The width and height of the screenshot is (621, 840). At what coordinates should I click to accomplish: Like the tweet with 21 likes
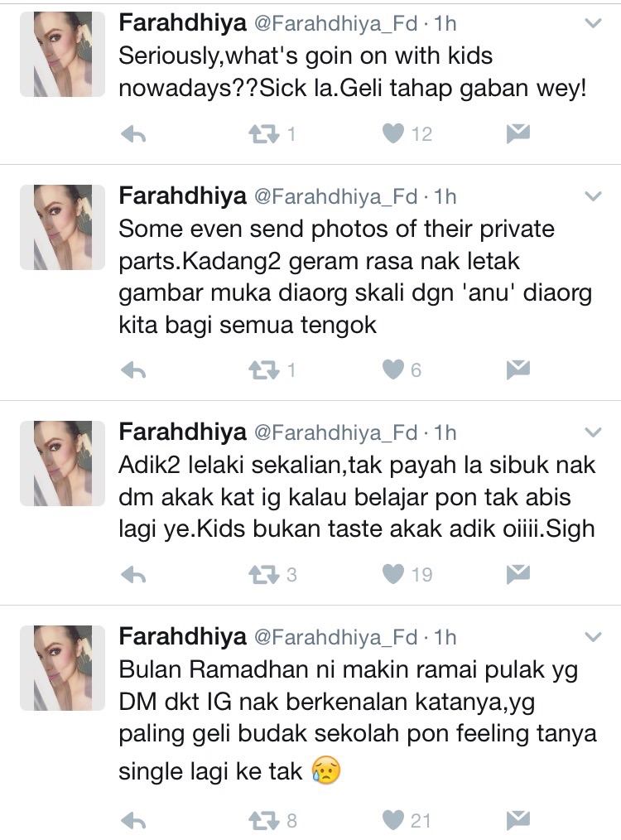393,819
